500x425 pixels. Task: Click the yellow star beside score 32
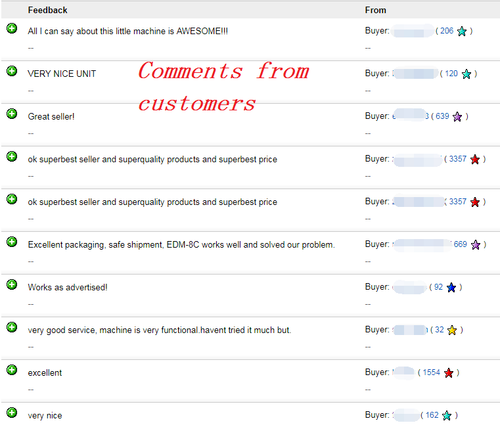(x=452, y=330)
